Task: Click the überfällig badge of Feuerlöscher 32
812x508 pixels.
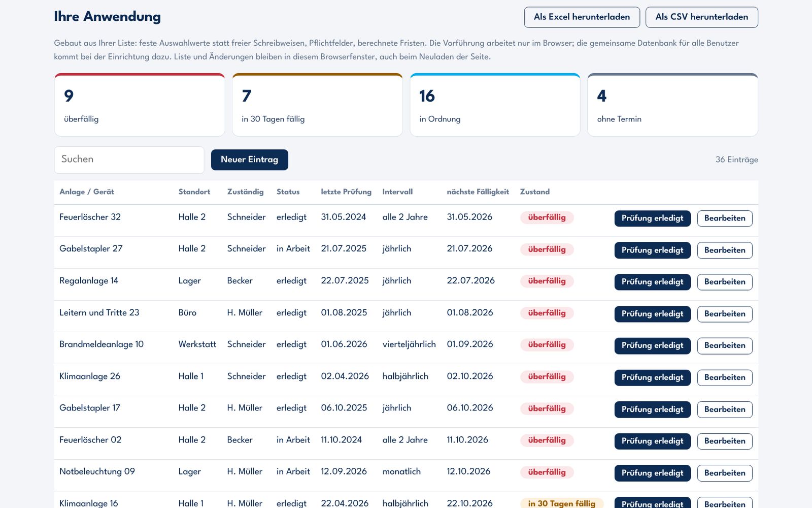Action: pyautogui.click(x=547, y=217)
